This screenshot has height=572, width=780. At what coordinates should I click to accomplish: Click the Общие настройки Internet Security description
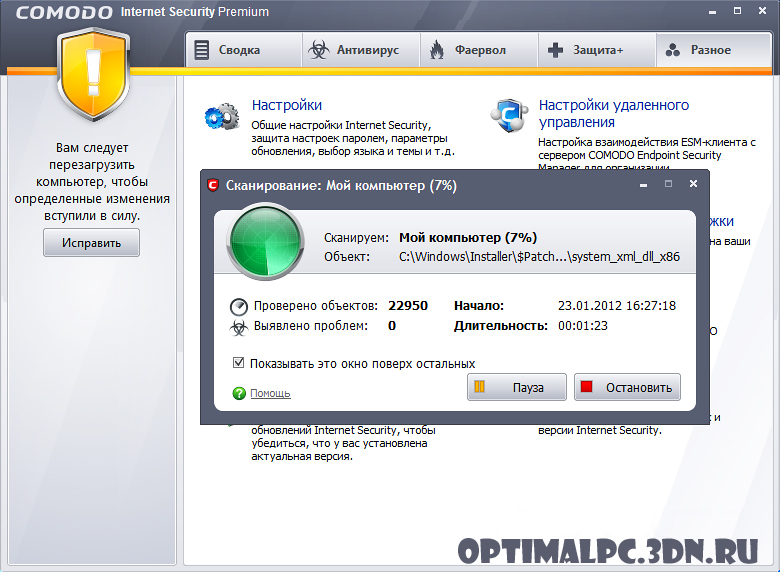(x=353, y=138)
